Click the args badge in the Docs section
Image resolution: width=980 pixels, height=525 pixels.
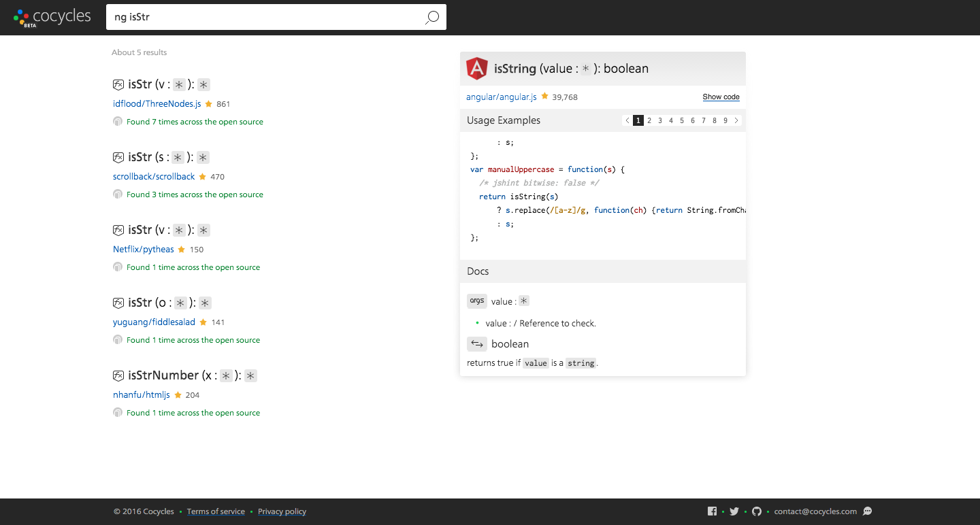(477, 301)
